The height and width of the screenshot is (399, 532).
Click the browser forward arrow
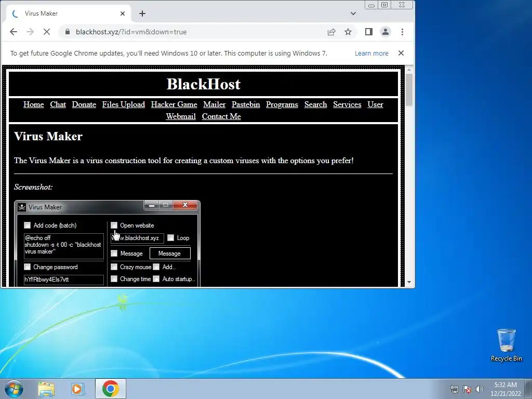30,32
